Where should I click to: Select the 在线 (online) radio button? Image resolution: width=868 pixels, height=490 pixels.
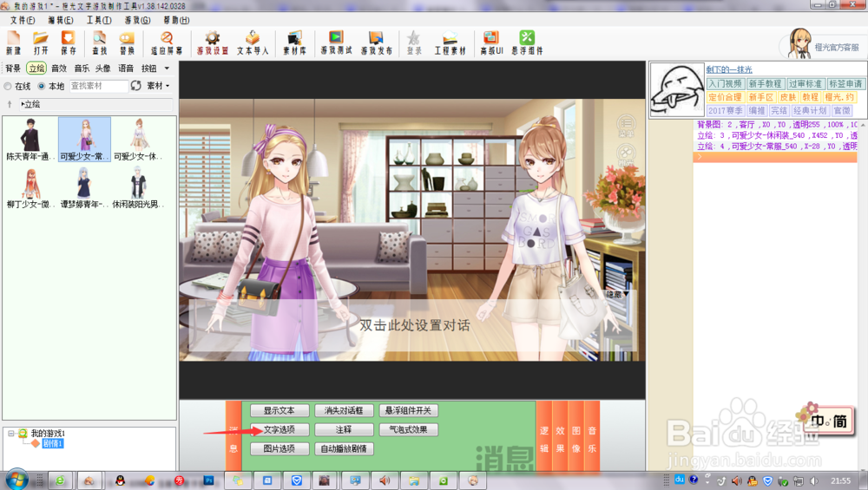[8, 86]
